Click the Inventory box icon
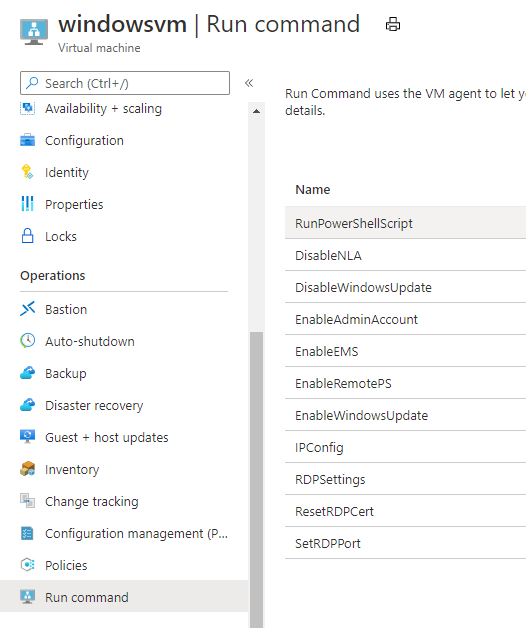Screen dimensions: 526x628 [x=28, y=469]
